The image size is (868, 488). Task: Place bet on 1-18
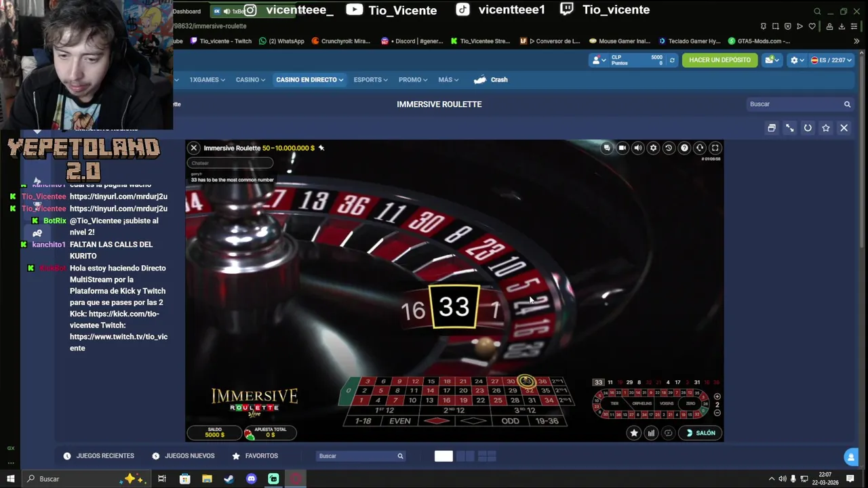(363, 421)
